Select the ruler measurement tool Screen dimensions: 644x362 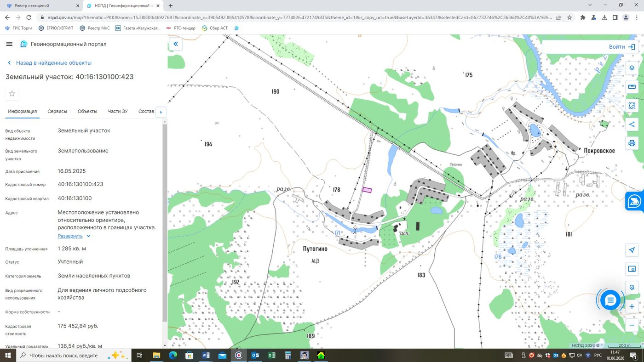coord(632,87)
